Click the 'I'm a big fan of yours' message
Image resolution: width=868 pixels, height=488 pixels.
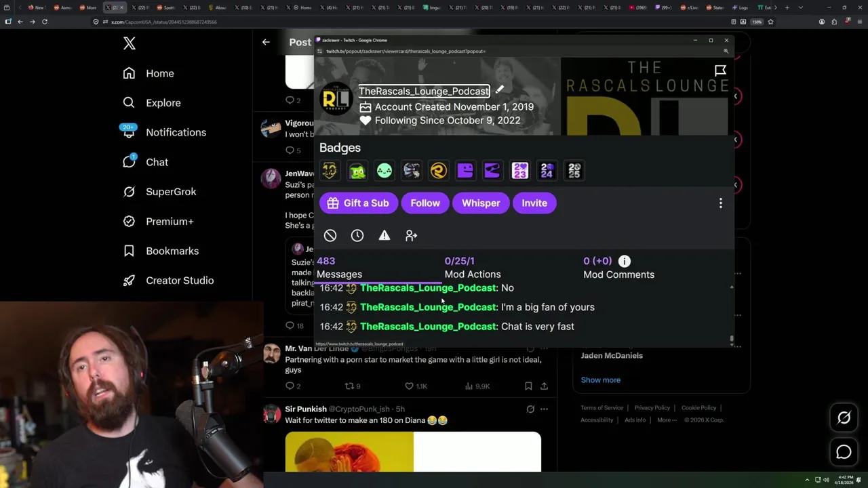(x=547, y=307)
